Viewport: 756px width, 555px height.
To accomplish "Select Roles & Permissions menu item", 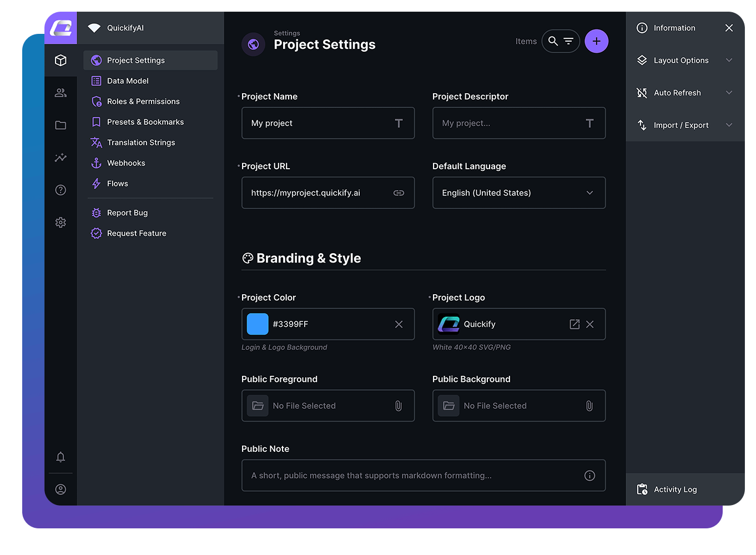I will [143, 102].
